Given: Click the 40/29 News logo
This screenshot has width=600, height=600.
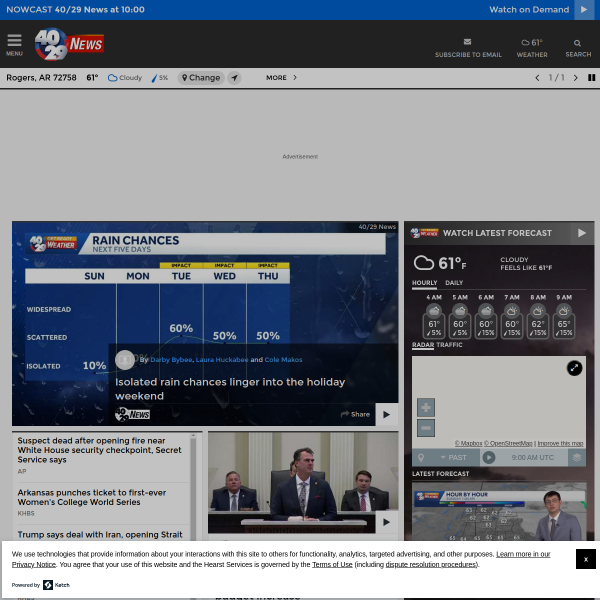Looking at the screenshot, I should tap(69, 44).
